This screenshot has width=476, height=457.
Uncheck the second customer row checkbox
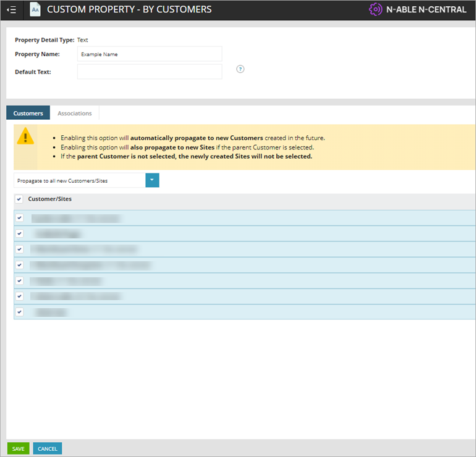tap(20, 233)
